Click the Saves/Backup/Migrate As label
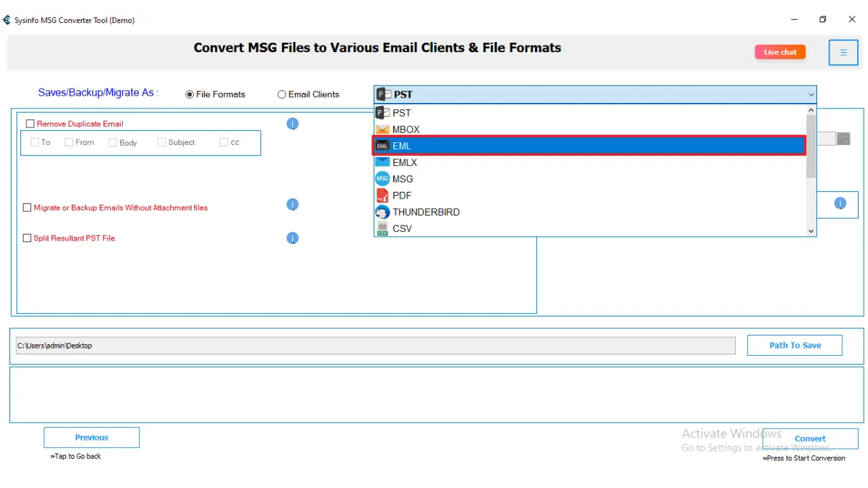The height and width of the screenshot is (488, 868). pyautogui.click(x=98, y=93)
